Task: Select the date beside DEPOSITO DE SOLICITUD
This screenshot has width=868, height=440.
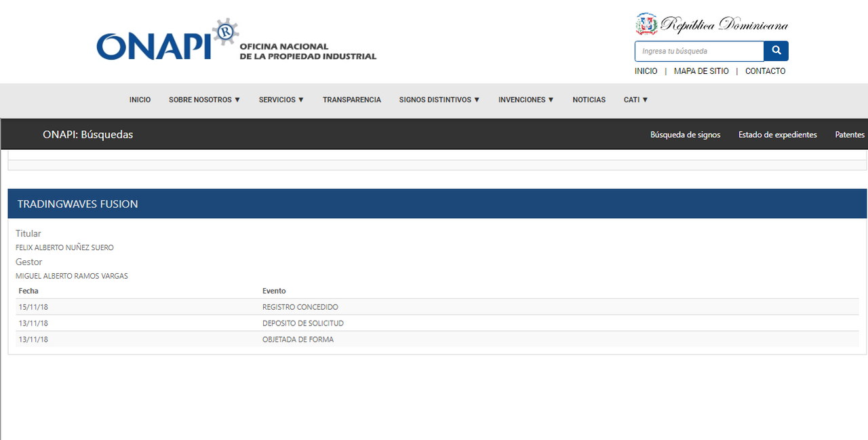Action: pyautogui.click(x=33, y=323)
